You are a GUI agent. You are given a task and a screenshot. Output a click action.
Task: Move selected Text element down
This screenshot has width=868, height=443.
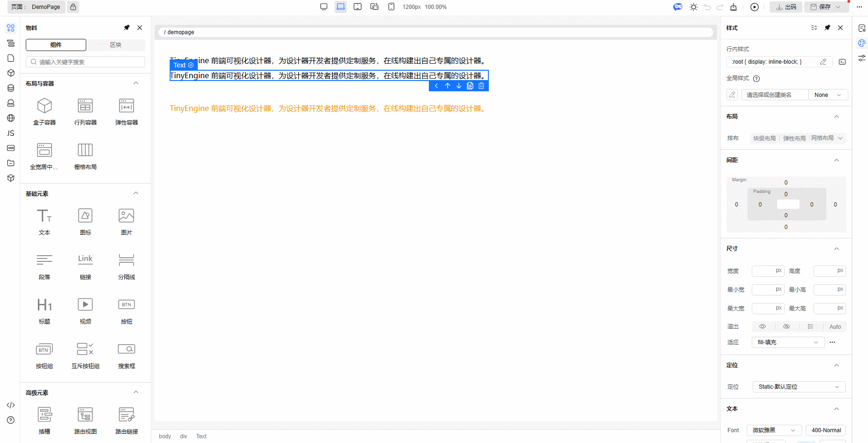[x=459, y=86]
